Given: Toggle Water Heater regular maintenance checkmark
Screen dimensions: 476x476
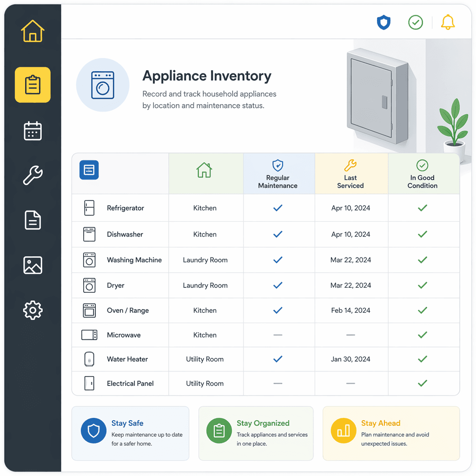Looking at the screenshot, I should [278, 359].
